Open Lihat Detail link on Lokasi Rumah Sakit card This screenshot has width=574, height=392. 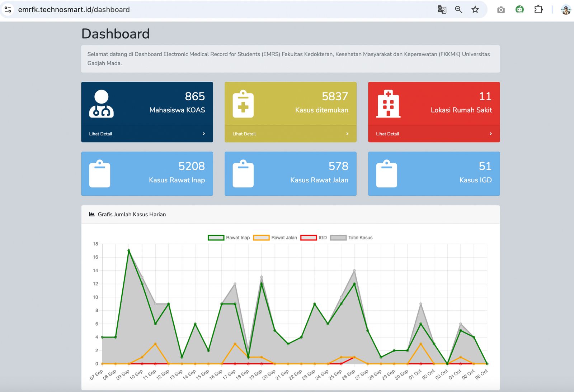(387, 134)
